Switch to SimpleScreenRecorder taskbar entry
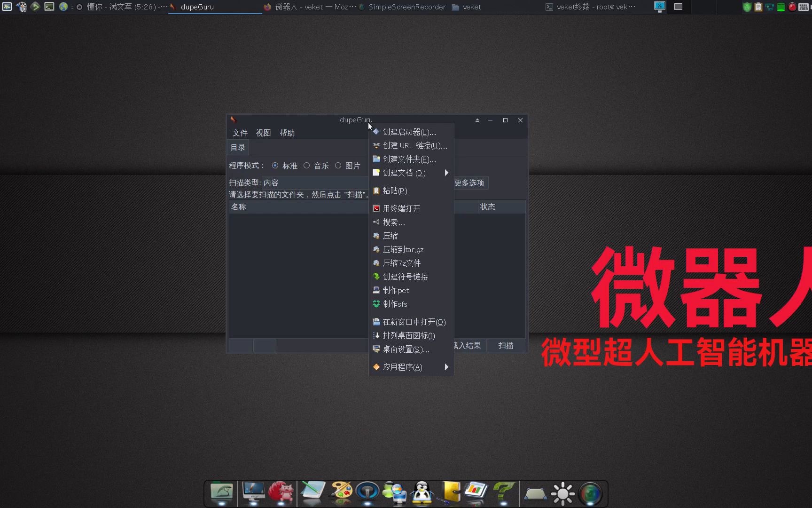 [403, 7]
